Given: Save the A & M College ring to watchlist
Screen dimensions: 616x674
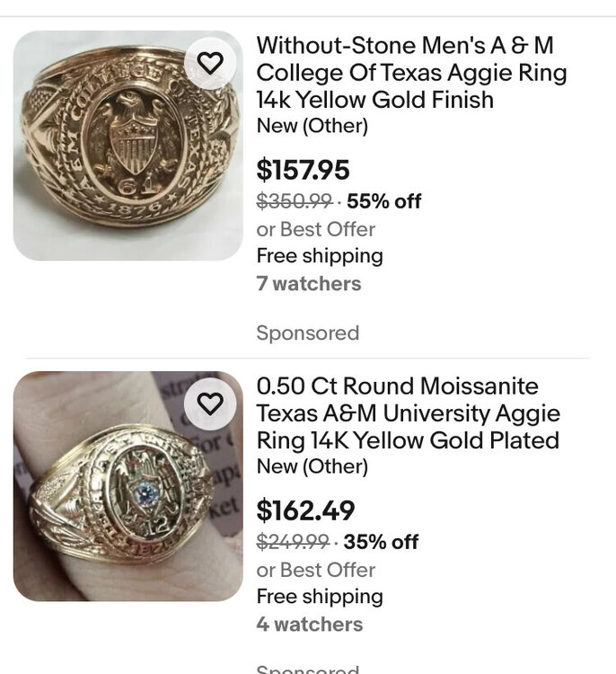Looking at the screenshot, I should (209, 63).
